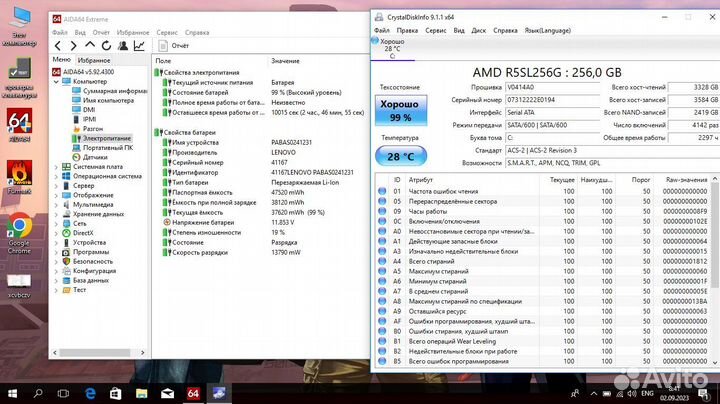Viewport: 720px width, 404px height.
Task: Open File Explorer from taskbar
Action: click(x=141, y=393)
